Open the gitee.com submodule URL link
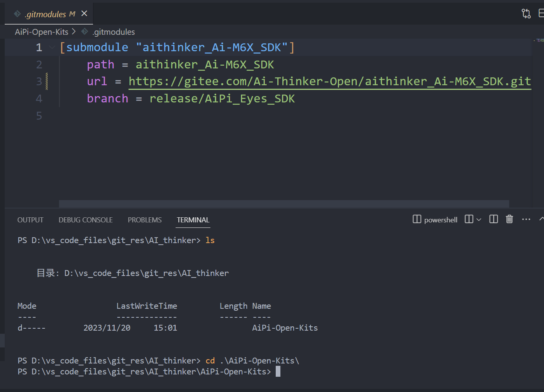 click(x=330, y=81)
